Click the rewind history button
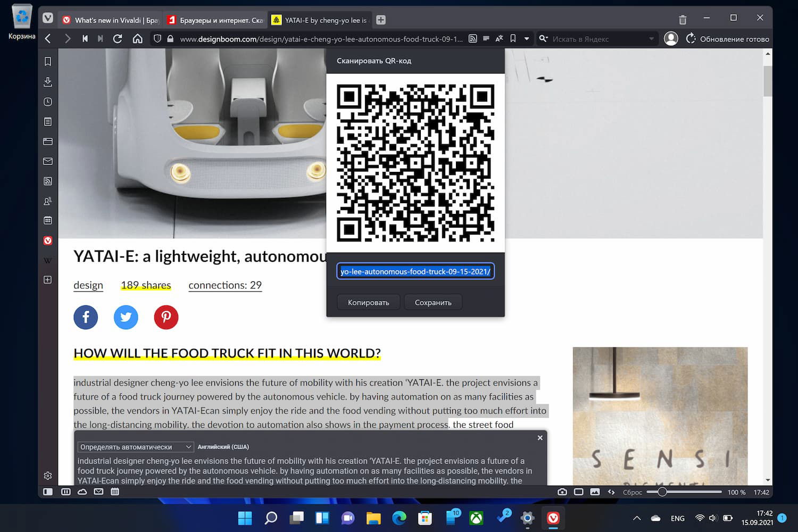798x532 pixels. pyautogui.click(x=85, y=39)
